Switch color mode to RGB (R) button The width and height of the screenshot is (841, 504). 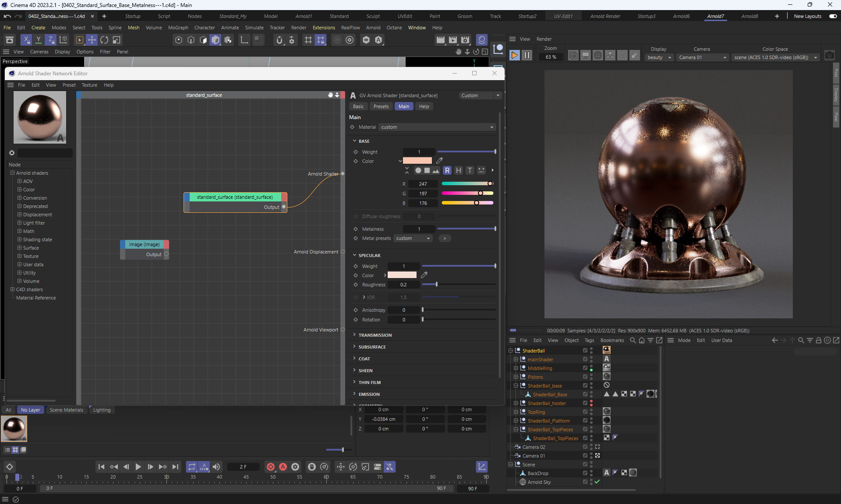point(447,170)
